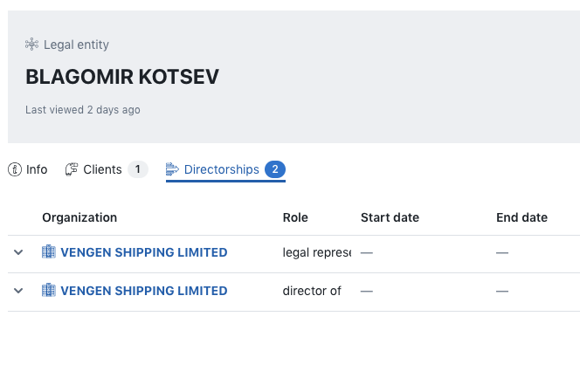This screenshot has height=392, width=580.
Task: Open VENGEN SHIPPING LIMITED link in legal representative row
Action: (143, 252)
